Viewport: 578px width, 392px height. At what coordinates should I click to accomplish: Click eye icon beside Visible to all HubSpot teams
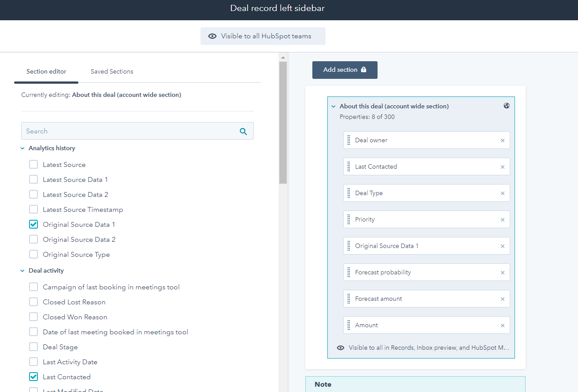(x=212, y=36)
